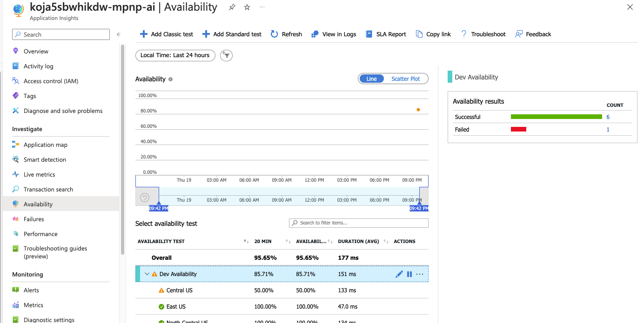Open the SLA Report
644x323 pixels.
click(x=386, y=34)
